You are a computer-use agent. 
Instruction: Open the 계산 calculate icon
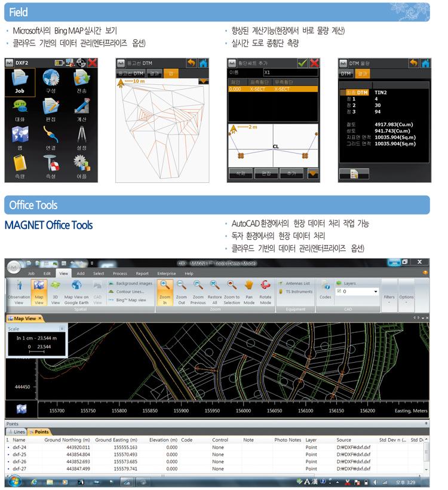pyautogui.click(x=82, y=106)
